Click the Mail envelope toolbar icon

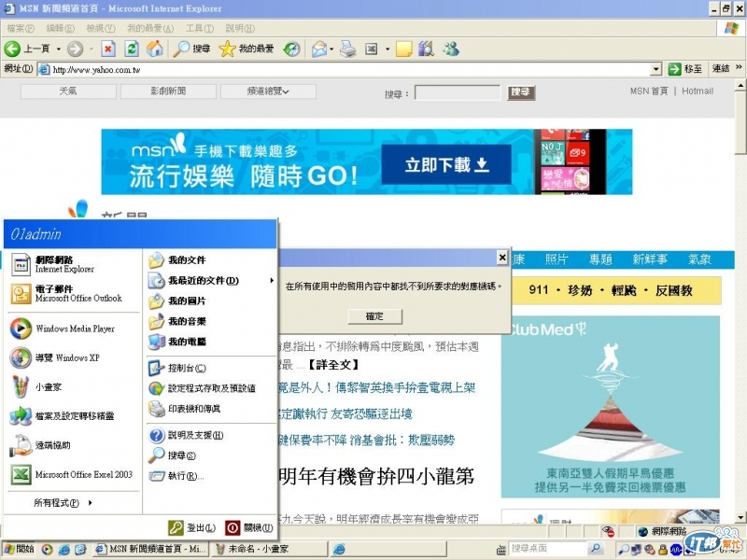[318, 49]
